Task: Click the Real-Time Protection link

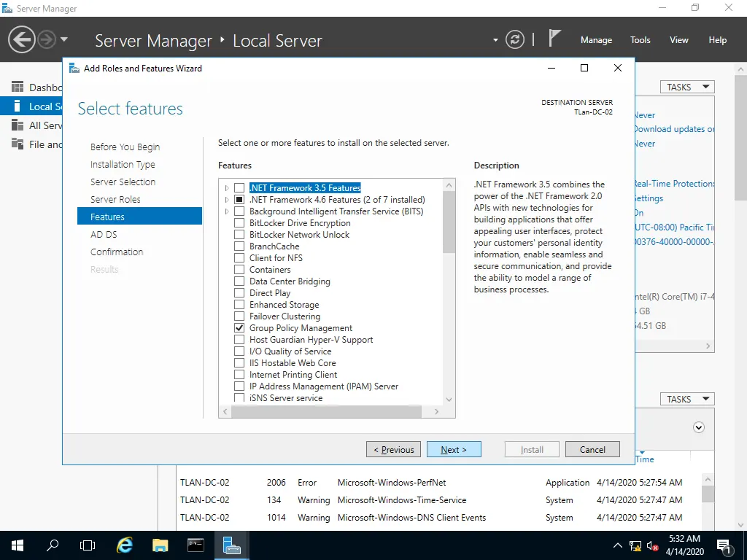Action: click(675, 183)
